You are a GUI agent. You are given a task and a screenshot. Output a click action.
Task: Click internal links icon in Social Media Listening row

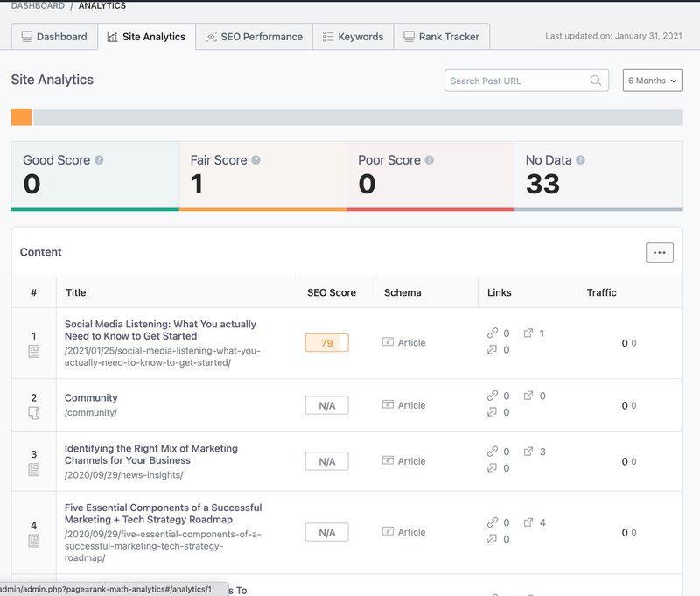tap(493, 333)
